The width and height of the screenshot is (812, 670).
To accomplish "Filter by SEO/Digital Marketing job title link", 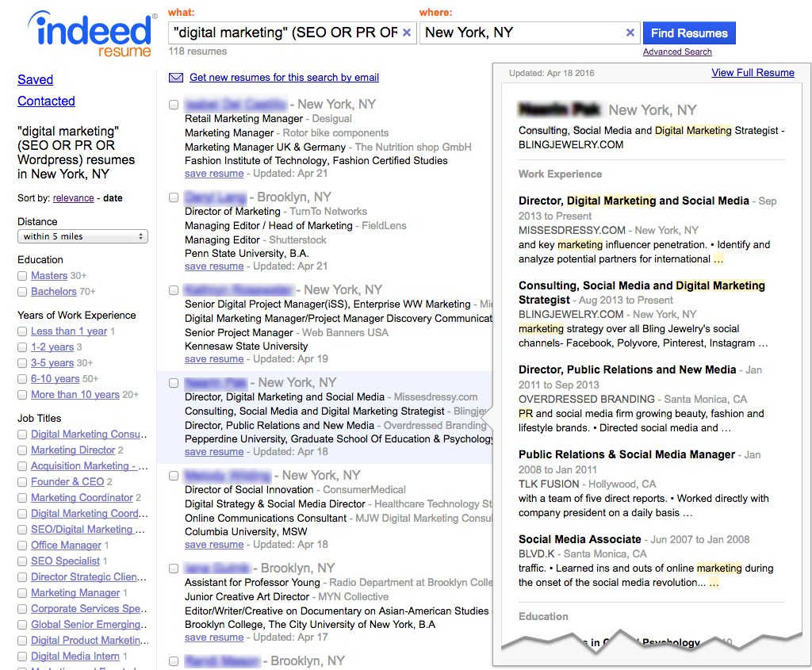I will click(x=87, y=529).
